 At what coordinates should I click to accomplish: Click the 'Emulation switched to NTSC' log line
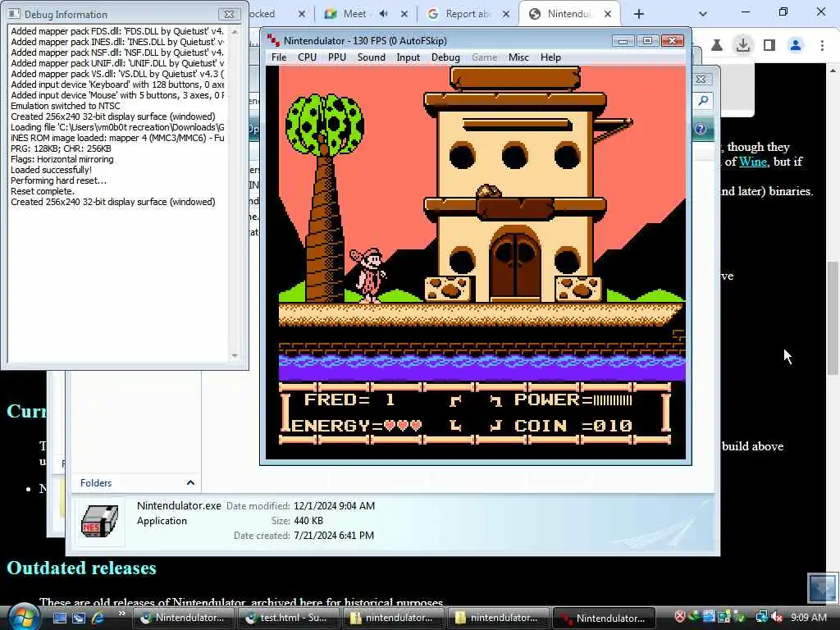point(66,106)
